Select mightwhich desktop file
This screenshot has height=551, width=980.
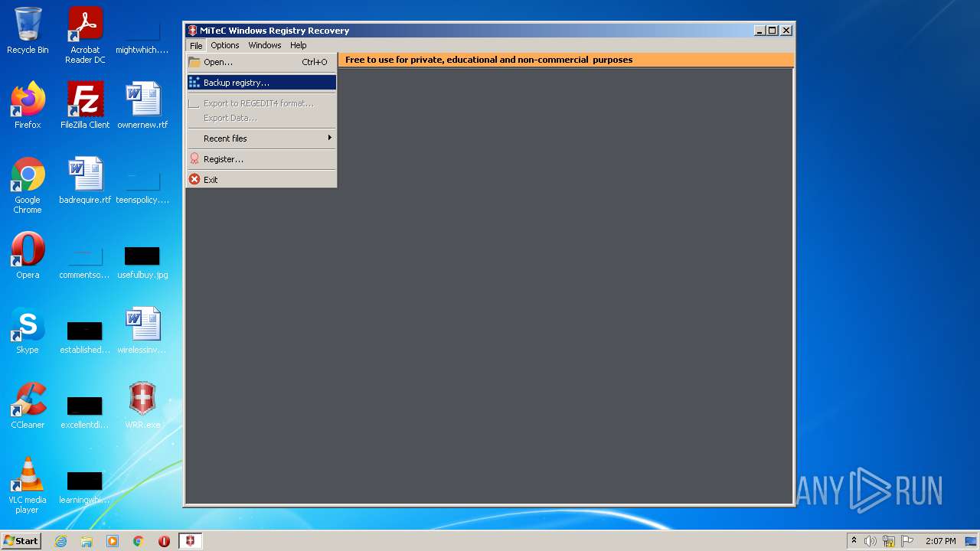point(142,36)
